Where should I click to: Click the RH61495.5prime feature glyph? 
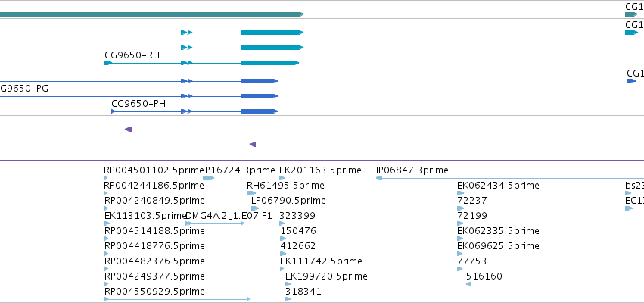[251, 193]
